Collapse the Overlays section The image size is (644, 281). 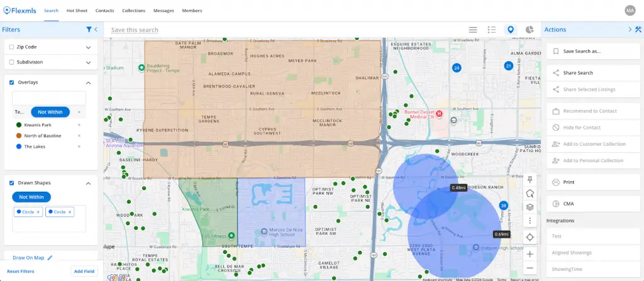[88, 82]
